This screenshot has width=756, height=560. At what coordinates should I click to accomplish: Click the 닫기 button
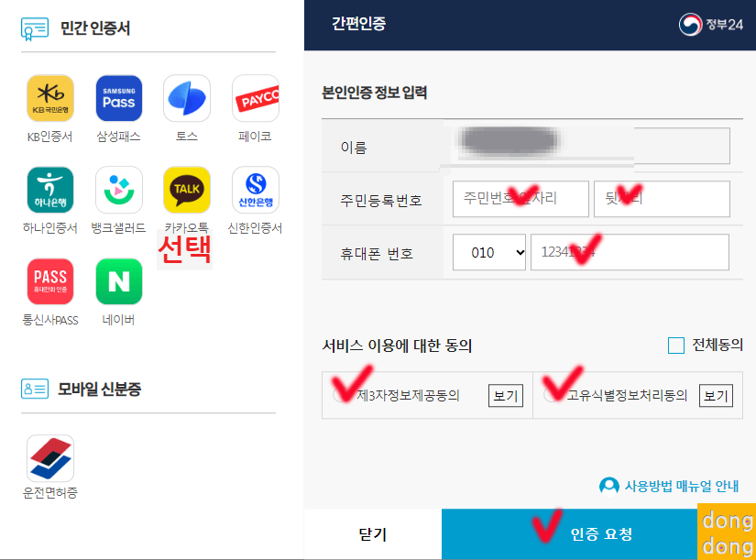coord(373,534)
